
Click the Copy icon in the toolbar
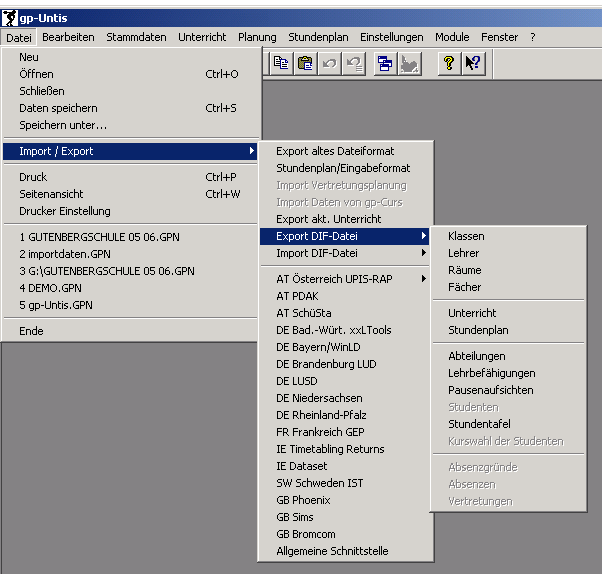282,63
